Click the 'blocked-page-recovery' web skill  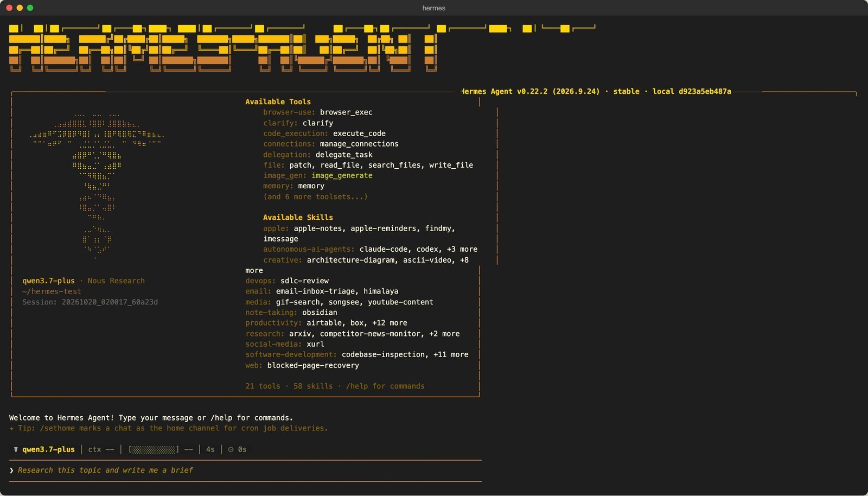[313, 365]
